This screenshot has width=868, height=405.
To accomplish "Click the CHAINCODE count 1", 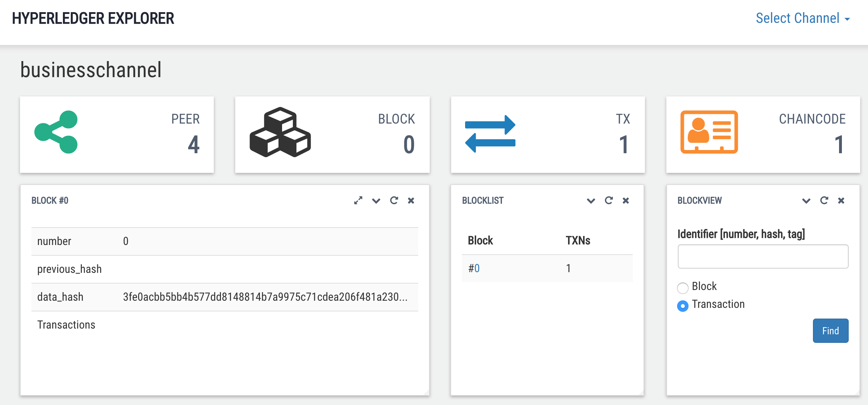I will pos(839,145).
